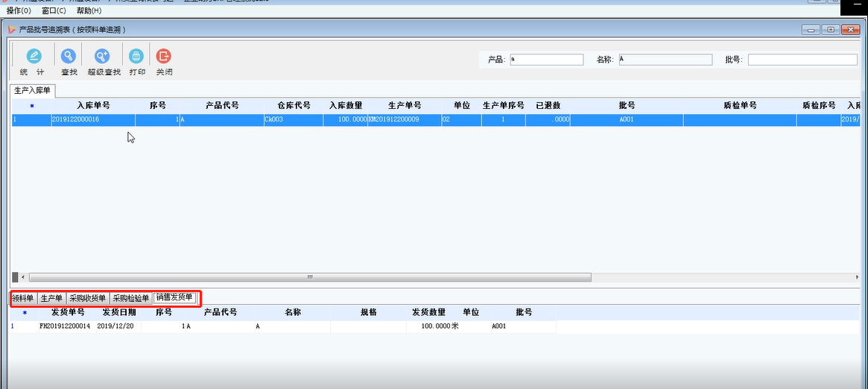Viewport: 868px width, 389px height.
Task: Click into the 批号 input field
Action: pos(802,60)
